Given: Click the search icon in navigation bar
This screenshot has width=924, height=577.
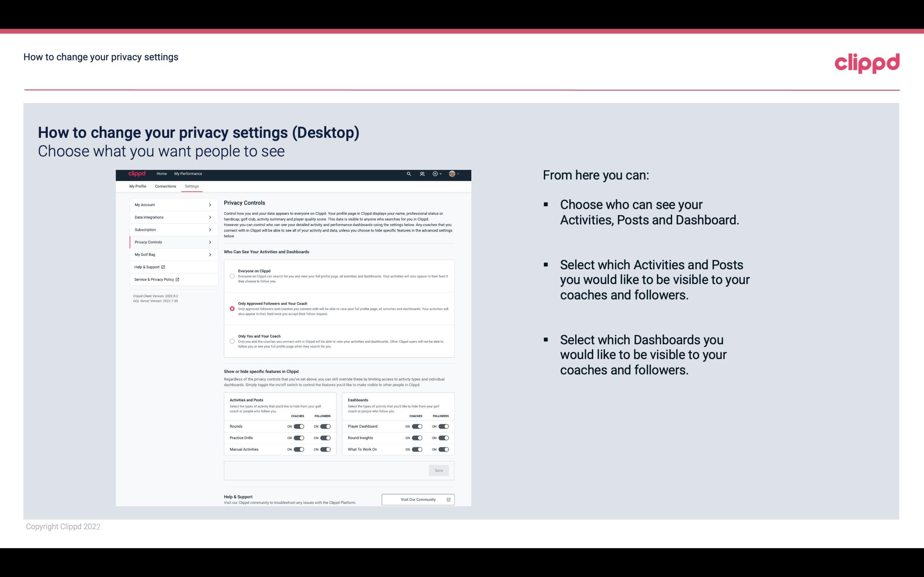Looking at the screenshot, I should (409, 174).
